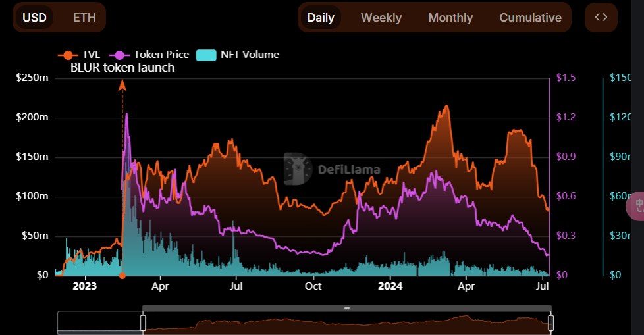
Task: Click the cyan NFT Volume legend swatch
Action: [207, 55]
